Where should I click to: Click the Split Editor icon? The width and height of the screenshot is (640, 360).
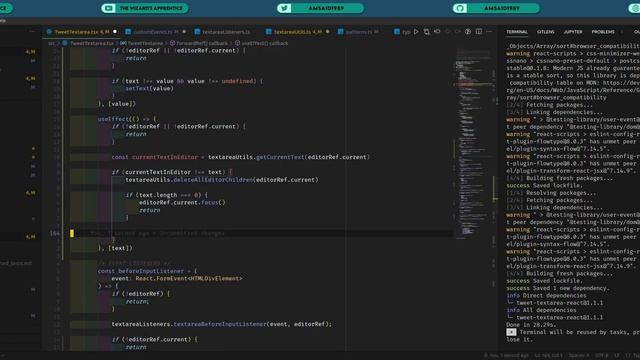pyautogui.click(x=479, y=31)
